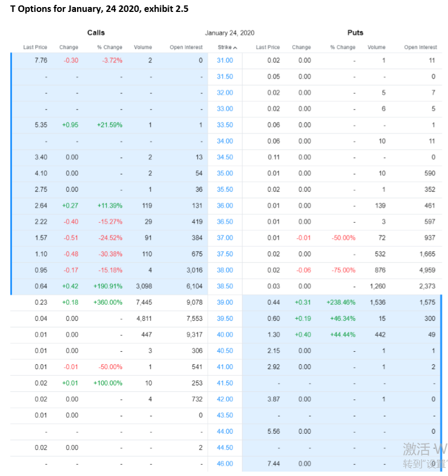
Task: Click the Puts Last Price column header
Action: pos(268,47)
